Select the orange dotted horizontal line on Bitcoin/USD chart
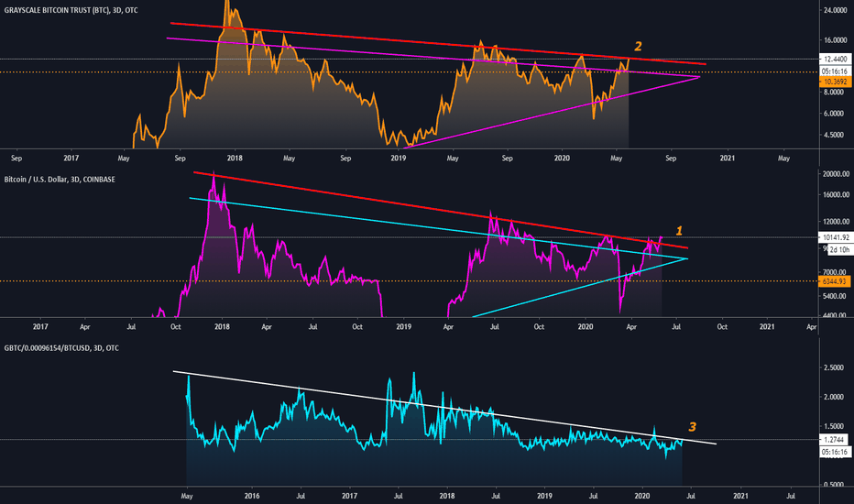The width and height of the screenshot is (854, 504). (x=410, y=281)
